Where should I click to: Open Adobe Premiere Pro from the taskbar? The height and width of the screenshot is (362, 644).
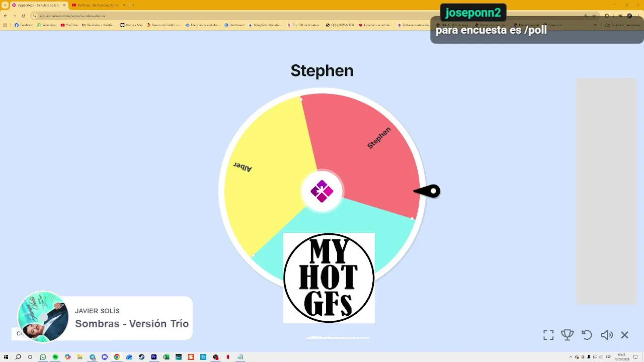(154, 357)
